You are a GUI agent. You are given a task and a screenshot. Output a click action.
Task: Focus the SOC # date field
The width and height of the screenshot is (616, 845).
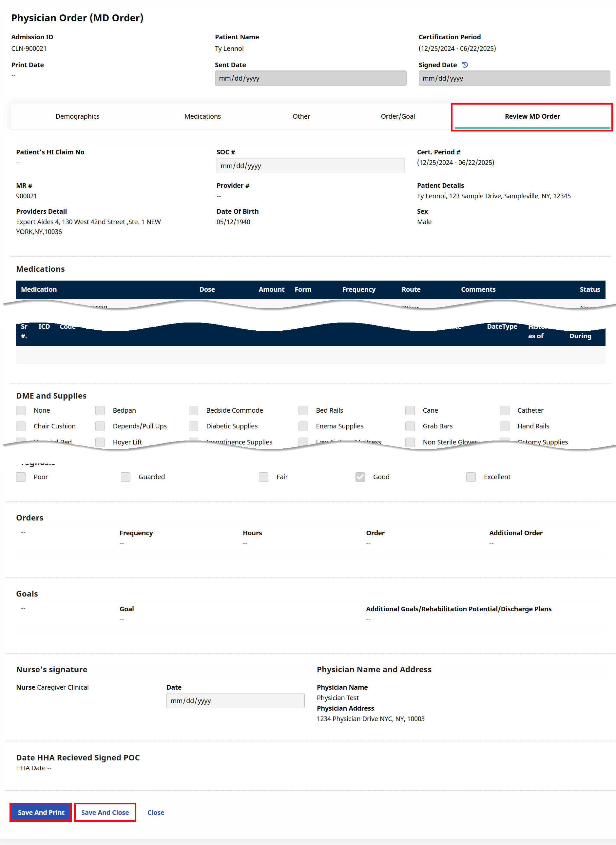point(310,166)
